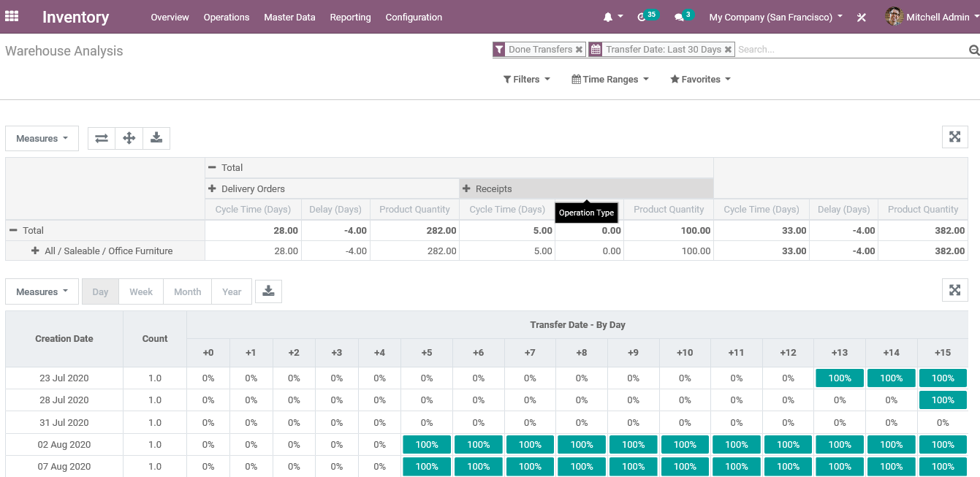Open conversations chat icon with badge 3
This screenshot has width=980, height=477.
(683, 16)
